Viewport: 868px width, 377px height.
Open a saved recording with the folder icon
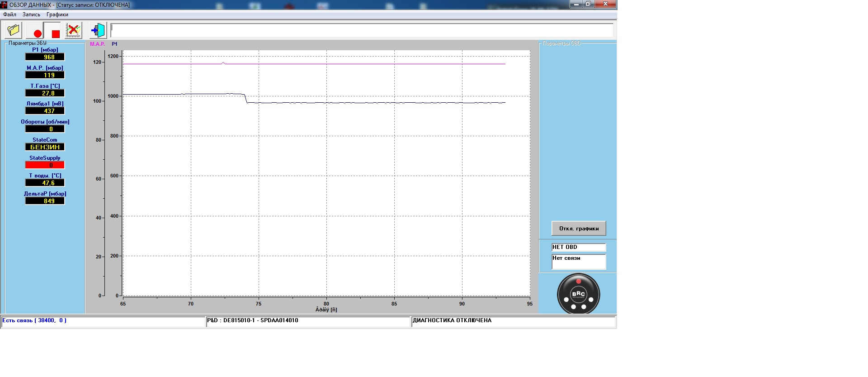pyautogui.click(x=14, y=31)
